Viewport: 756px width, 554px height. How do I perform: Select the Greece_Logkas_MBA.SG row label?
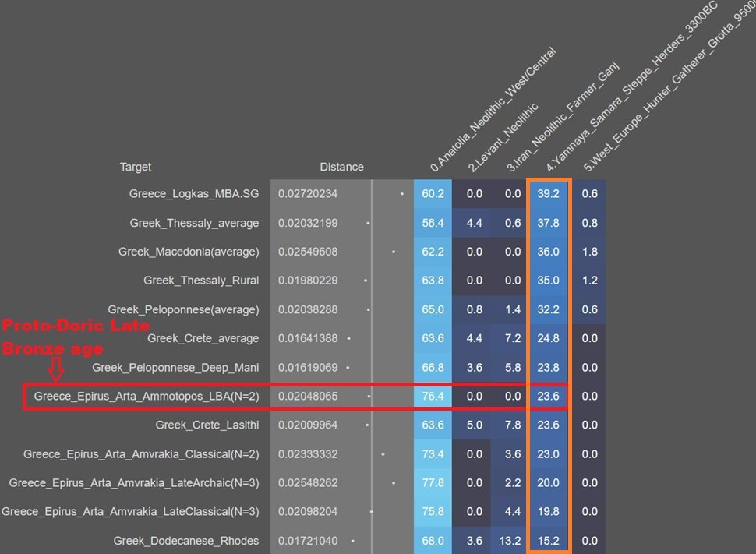pos(194,194)
